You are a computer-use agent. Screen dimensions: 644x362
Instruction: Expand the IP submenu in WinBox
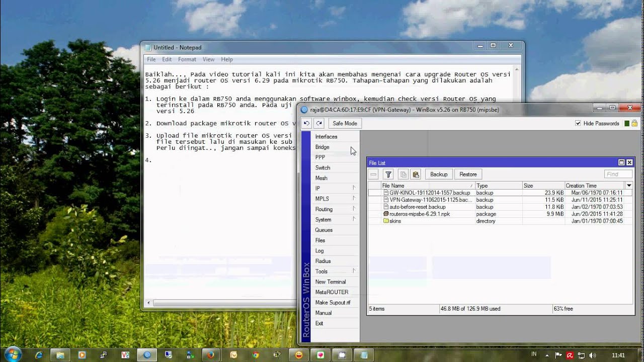click(335, 189)
